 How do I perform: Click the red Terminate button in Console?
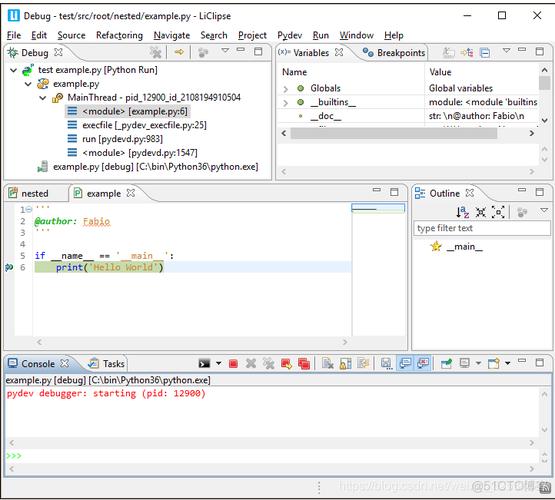233,364
